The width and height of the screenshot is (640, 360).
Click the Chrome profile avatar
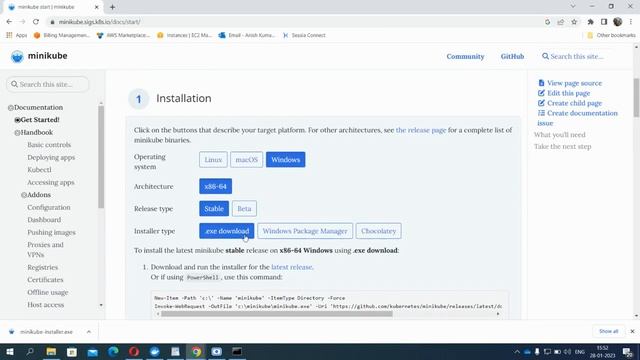point(618,22)
